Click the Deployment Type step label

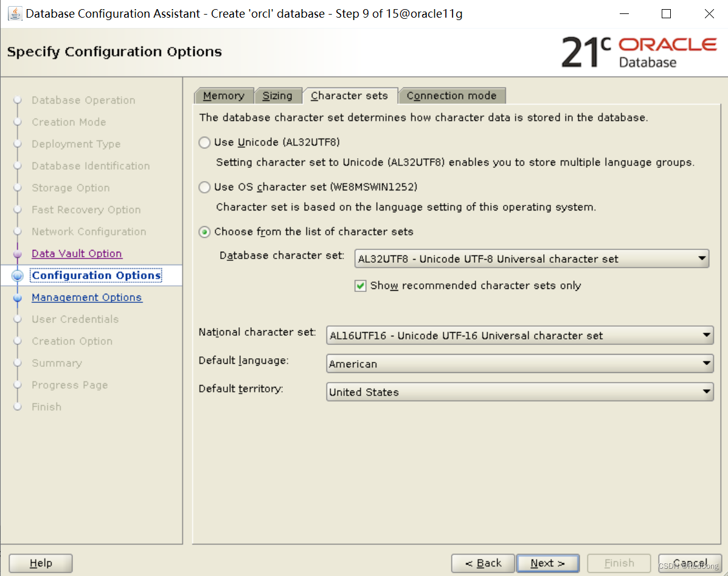[76, 144]
